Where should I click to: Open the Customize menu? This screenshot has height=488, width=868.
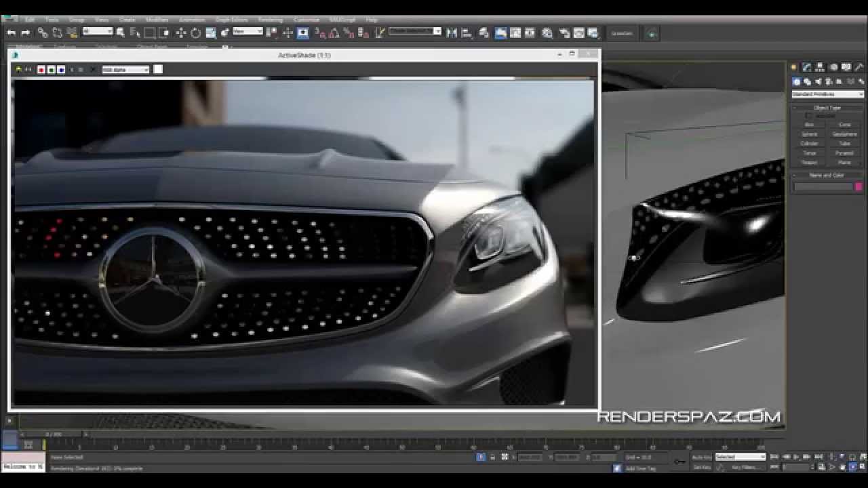coord(307,20)
